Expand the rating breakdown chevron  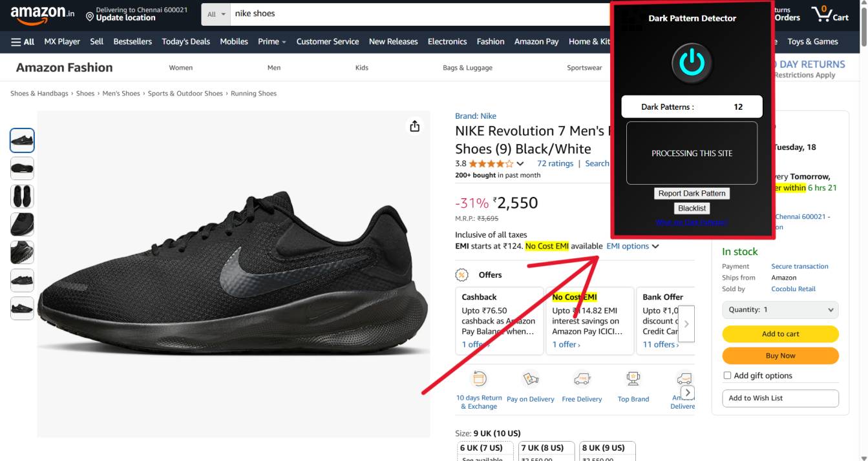(520, 164)
